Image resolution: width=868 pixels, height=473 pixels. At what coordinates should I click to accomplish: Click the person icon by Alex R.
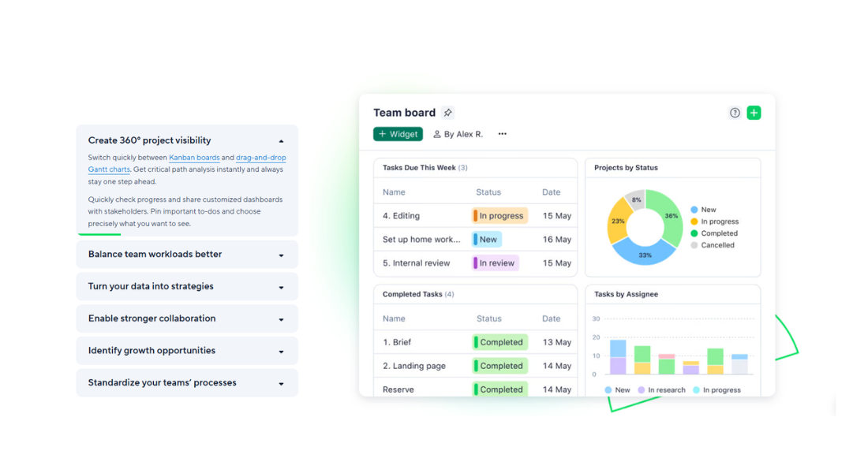(437, 135)
